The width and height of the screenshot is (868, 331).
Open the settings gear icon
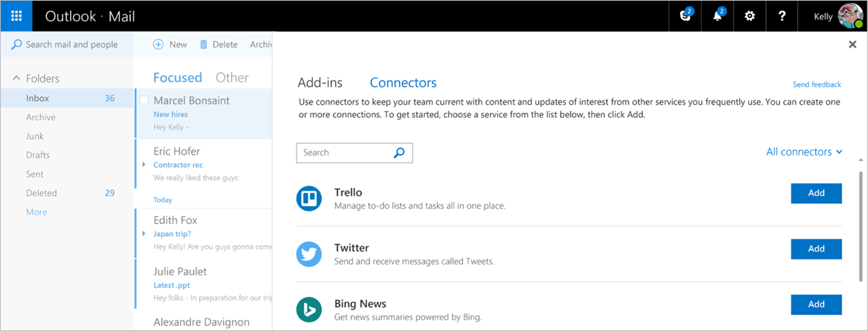[x=749, y=16]
